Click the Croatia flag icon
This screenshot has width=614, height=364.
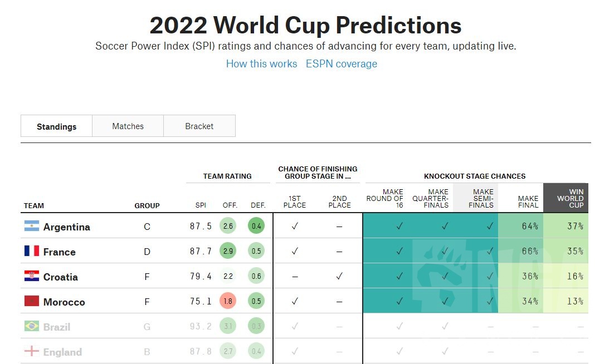(x=31, y=276)
